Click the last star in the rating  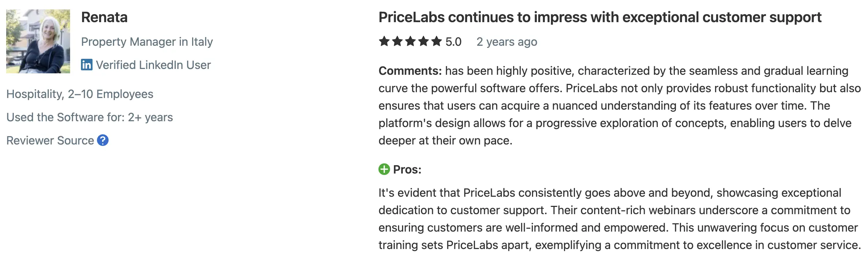click(x=437, y=42)
